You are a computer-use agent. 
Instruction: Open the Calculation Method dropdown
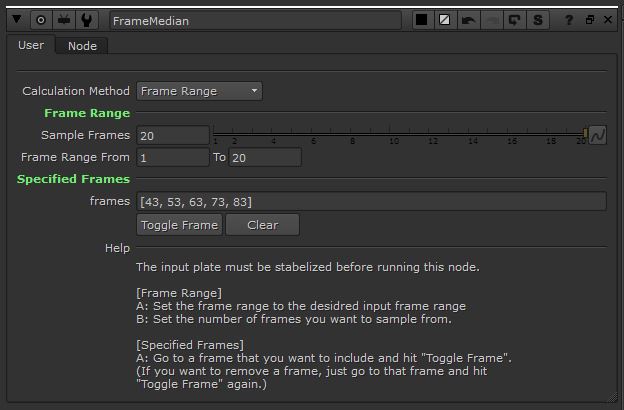click(199, 91)
